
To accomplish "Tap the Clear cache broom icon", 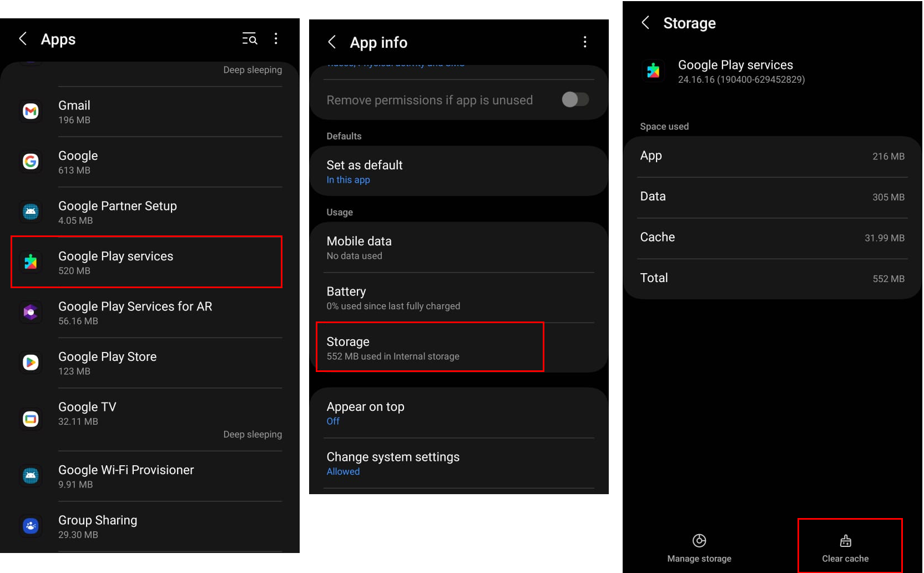I will [x=846, y=541].
